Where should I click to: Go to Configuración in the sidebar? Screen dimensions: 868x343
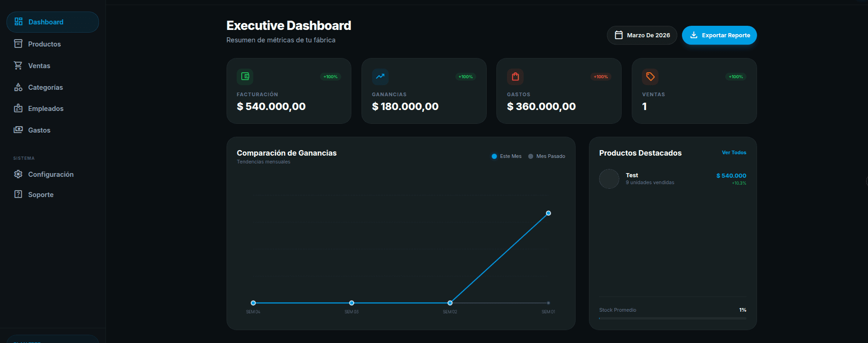(51, 174)
